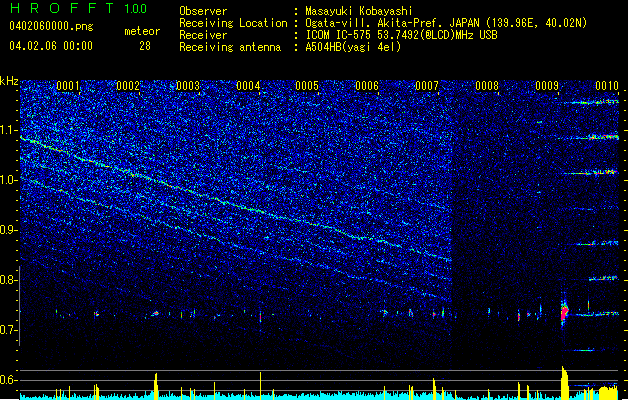Click the 'meteor' label

coord(142,31)
